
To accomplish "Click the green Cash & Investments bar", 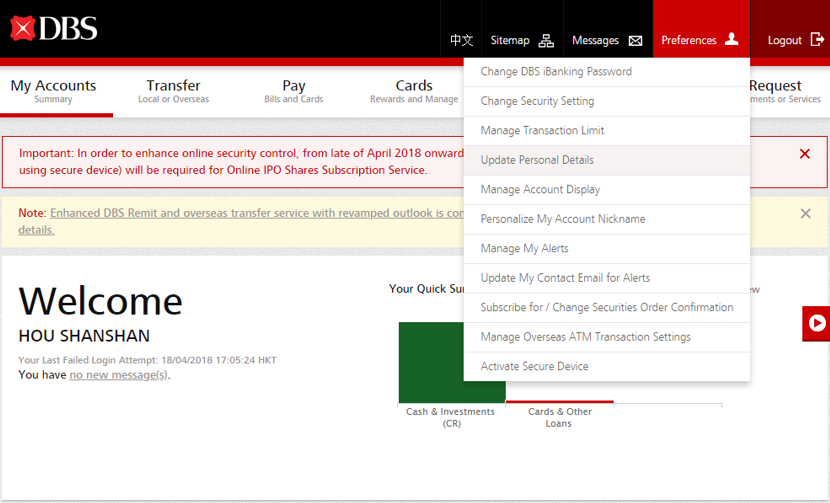I will click(x=450, y=362).
